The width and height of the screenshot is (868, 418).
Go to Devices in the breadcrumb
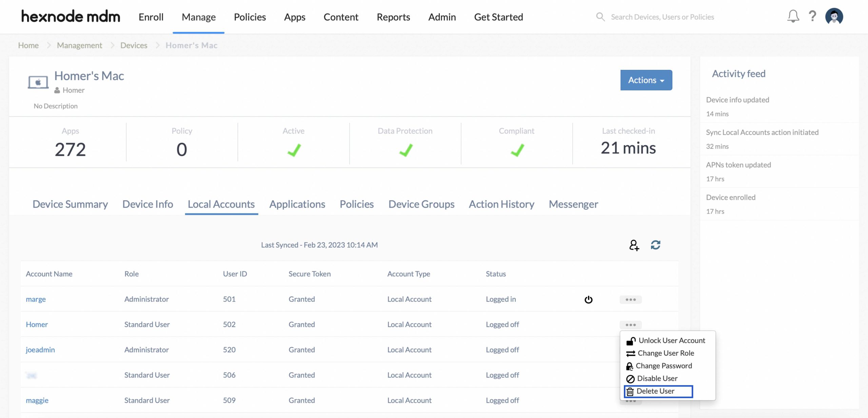134,45
